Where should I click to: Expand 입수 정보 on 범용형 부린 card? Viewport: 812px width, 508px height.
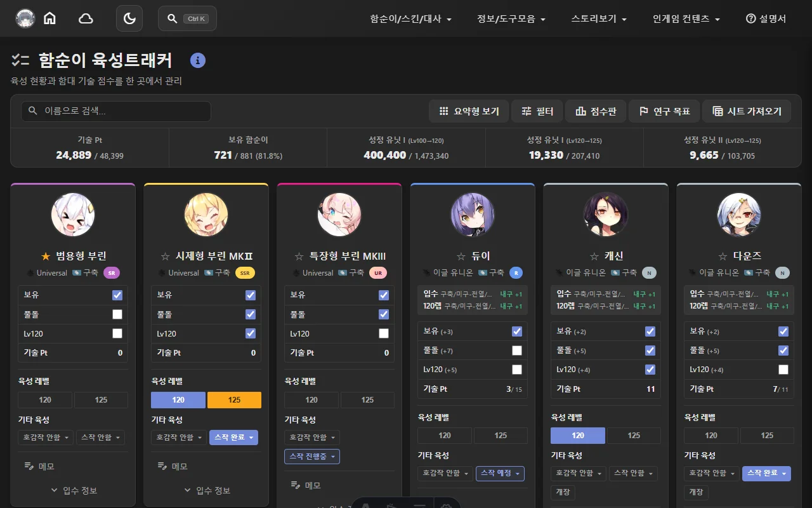tap(73, 490)
